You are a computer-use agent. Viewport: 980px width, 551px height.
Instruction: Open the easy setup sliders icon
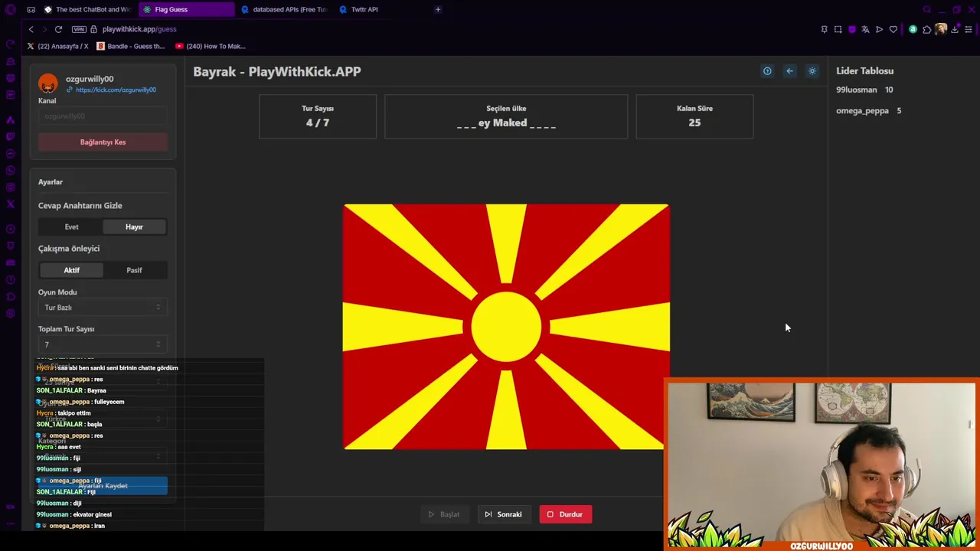click(969, 29)
